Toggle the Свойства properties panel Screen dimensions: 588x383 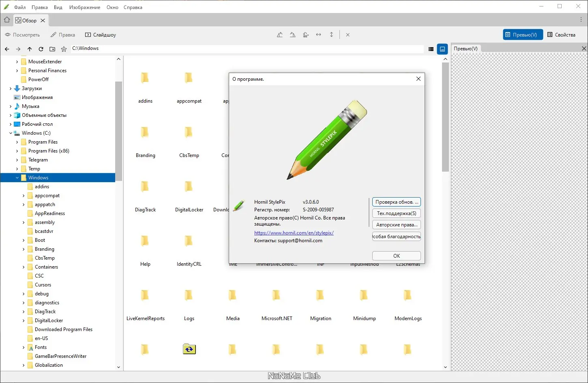point(561,35)
